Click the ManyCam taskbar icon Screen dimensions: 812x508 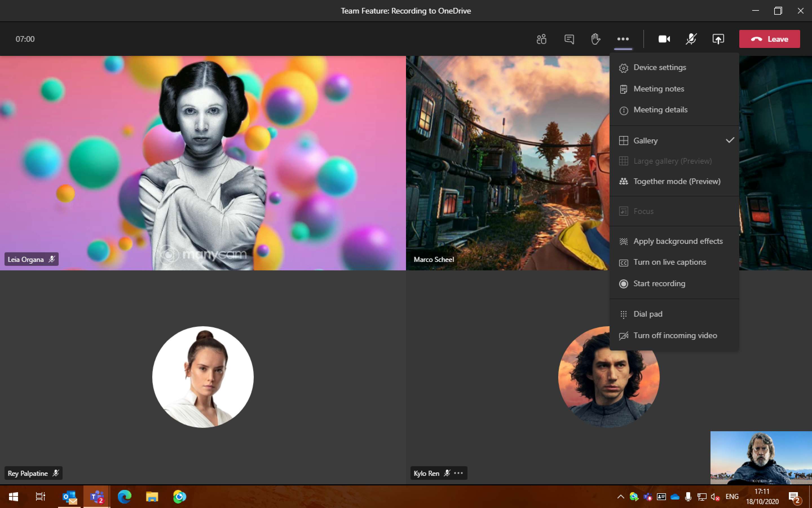click(x=180, y=496)
